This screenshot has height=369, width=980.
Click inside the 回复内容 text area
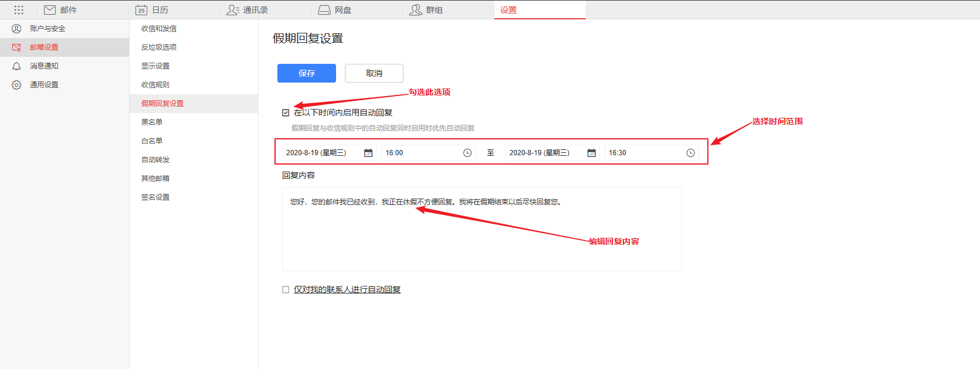tap(481, 240)
